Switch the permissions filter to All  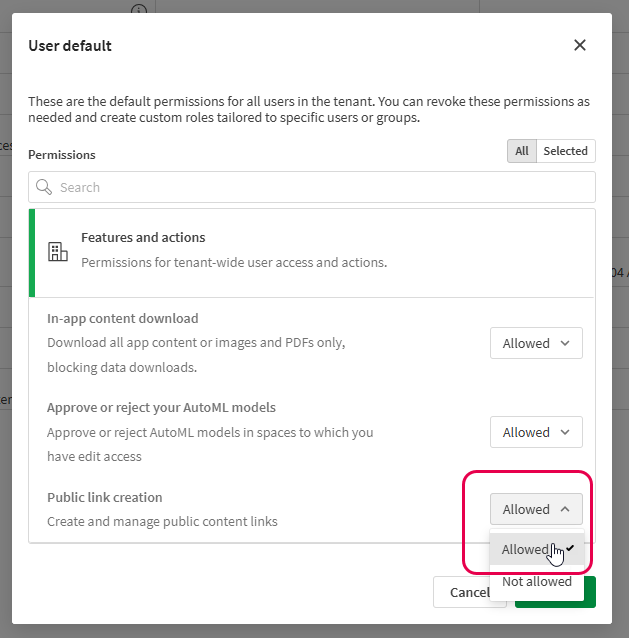click(x=521, y=151)
